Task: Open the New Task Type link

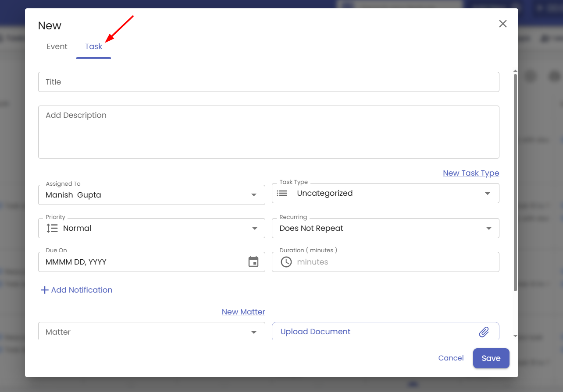Action: tap(470, 173)
